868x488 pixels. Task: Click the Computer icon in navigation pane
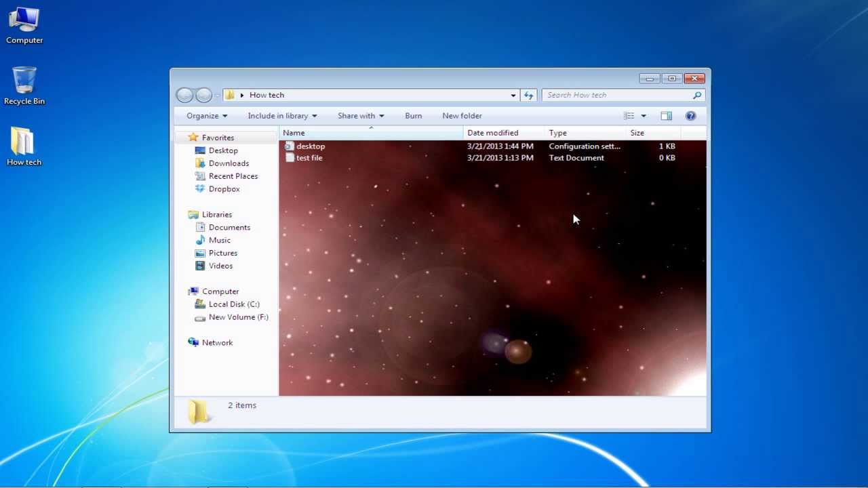pyautogui.click(x=193, y=291)
